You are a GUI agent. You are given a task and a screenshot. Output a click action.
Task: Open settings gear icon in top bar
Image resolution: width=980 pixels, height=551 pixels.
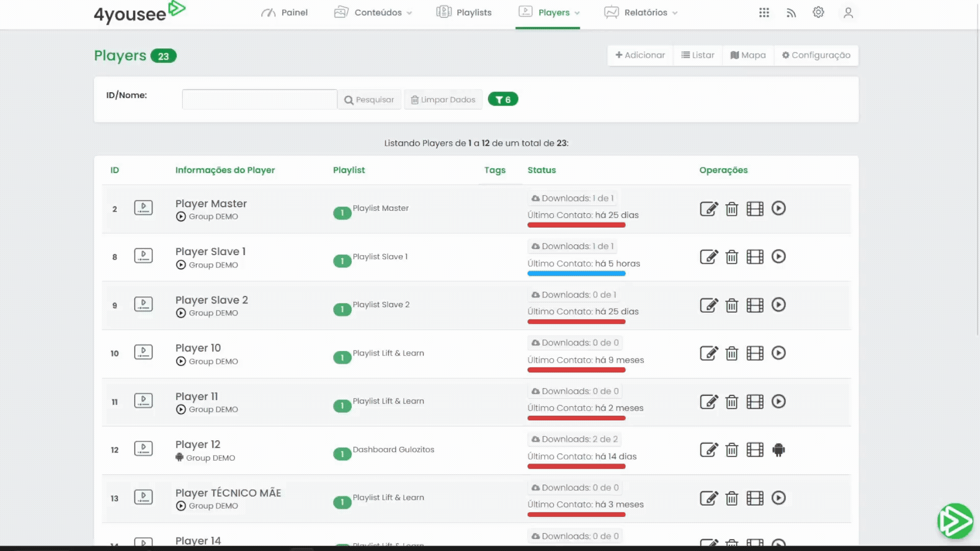coord(818,13)
